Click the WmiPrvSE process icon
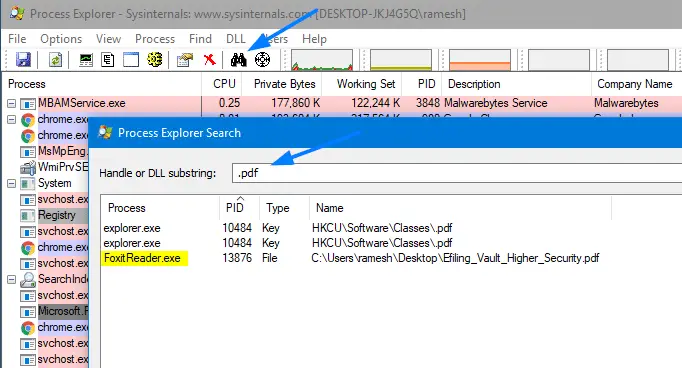 tap(28, 167)
